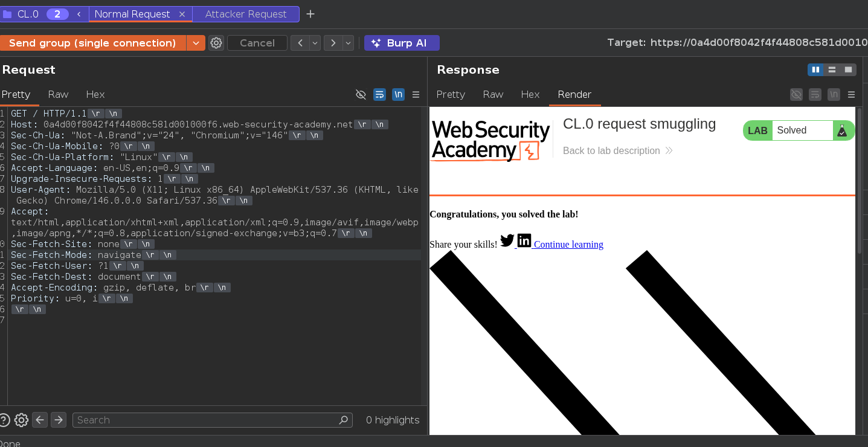Toggle hidden-content eye icon in the Response panel
Image resolution: width=868 pixels, height=447 pixels.
[797, 94]
